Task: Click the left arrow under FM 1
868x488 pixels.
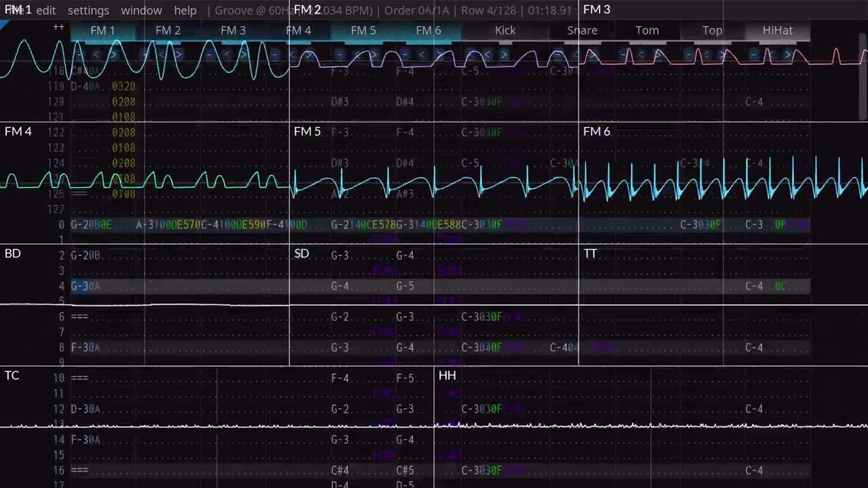Action: tap(96, 54)
